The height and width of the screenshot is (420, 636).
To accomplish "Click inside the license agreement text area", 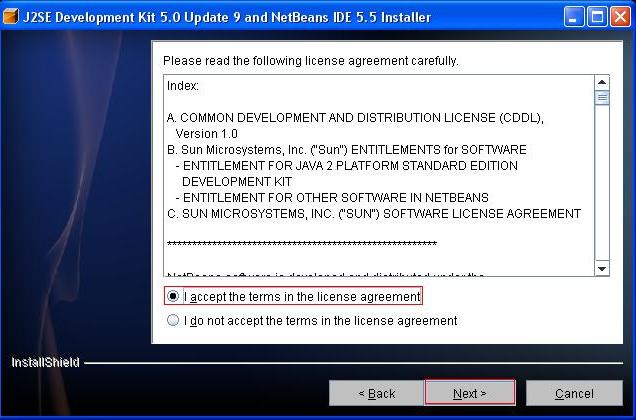I will point(379,175).
